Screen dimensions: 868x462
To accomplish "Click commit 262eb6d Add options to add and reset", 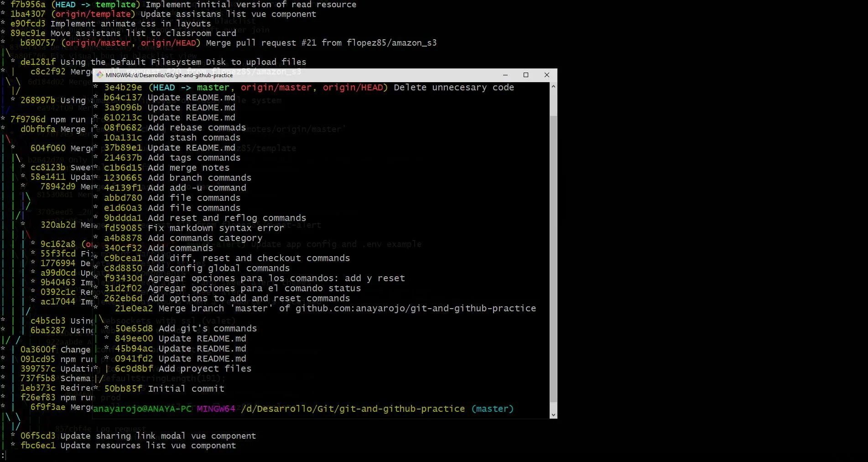I will (x=227, y=298).
